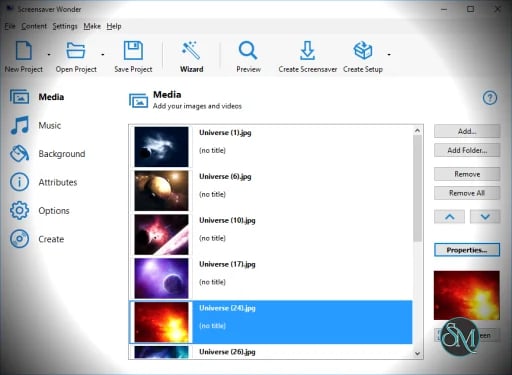Open the Help menu

[114, 26]
